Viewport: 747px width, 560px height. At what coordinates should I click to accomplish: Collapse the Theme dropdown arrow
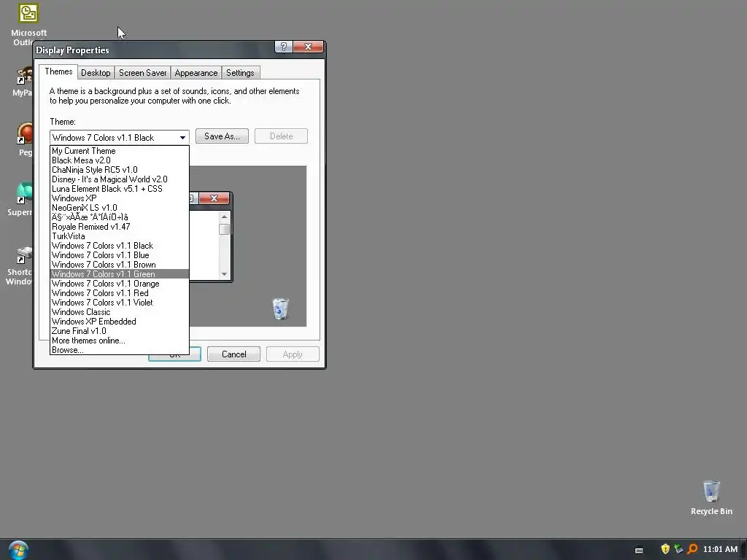[x=182, y=138]
